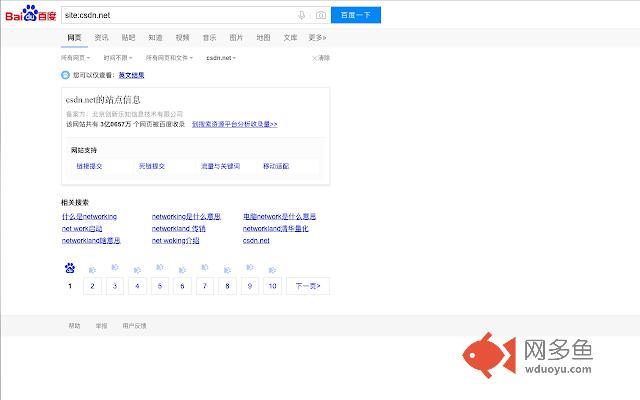Open the 音乐 tab
This screenshot has height=400, width=640.
coord(209,38)
